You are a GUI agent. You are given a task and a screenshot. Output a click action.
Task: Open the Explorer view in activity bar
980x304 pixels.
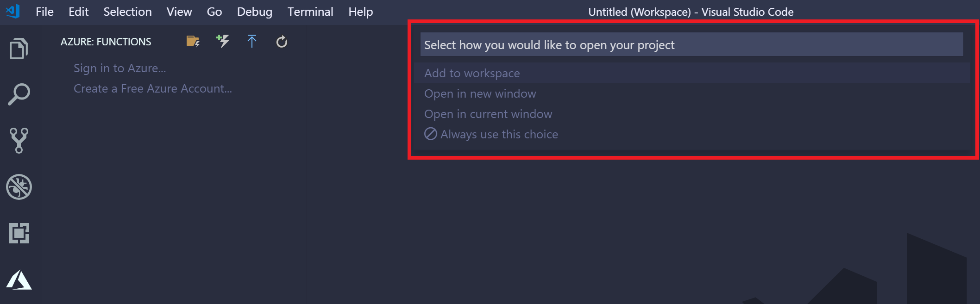point(19,48)
